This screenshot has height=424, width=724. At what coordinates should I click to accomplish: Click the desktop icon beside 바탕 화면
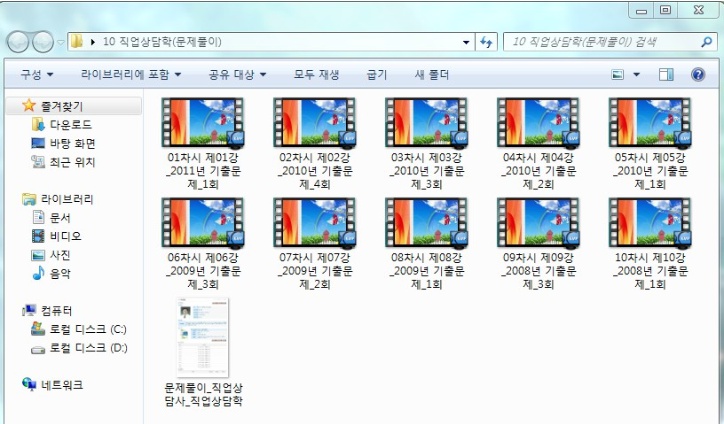coord(38,143)
